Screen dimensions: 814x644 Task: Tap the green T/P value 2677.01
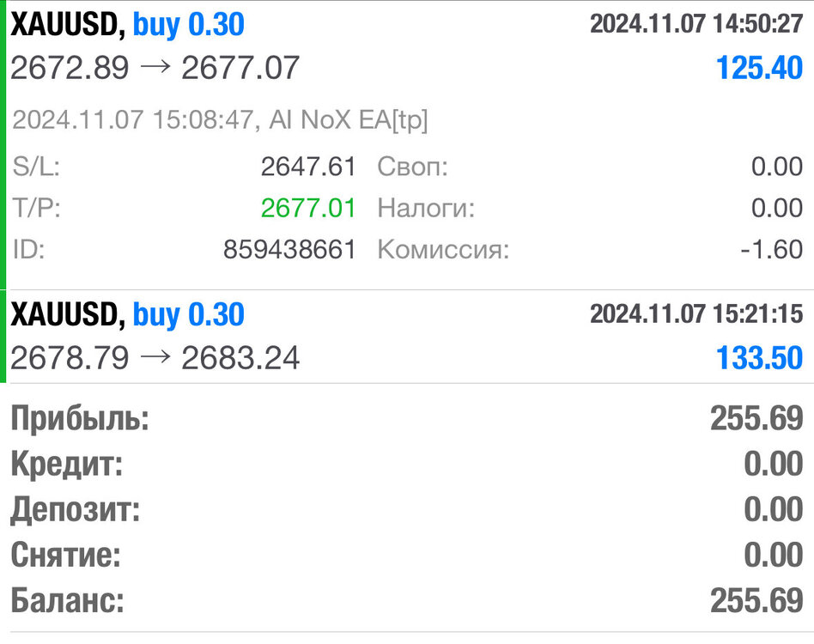coord(308,208)
